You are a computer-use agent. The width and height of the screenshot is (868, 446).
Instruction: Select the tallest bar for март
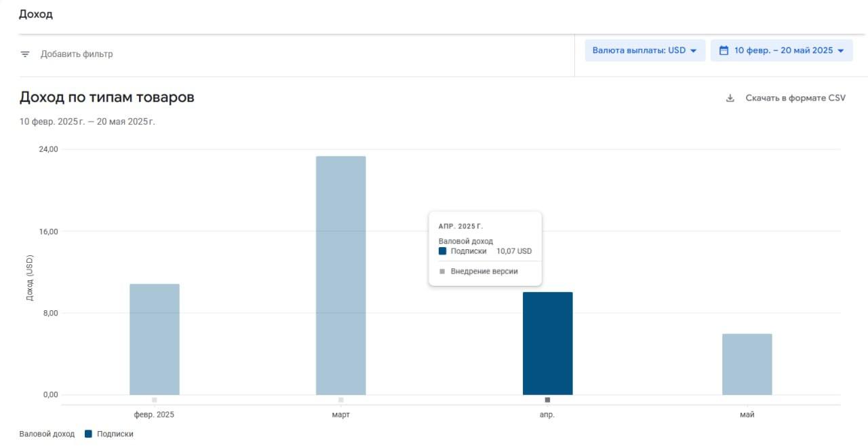340,275
